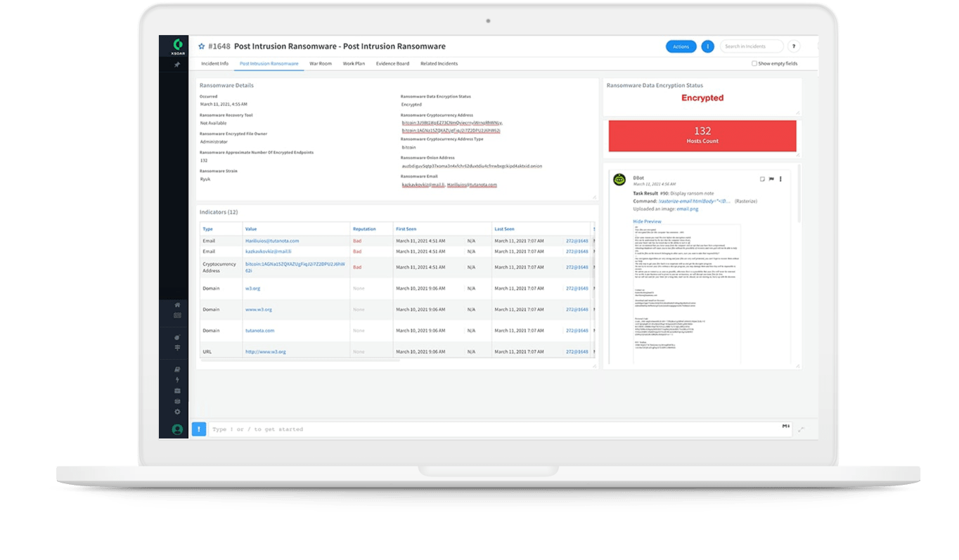Switch to the War Room tab
Image resolution: width=959 pixels, height=560 pixels.
click(x=321, y=63)
